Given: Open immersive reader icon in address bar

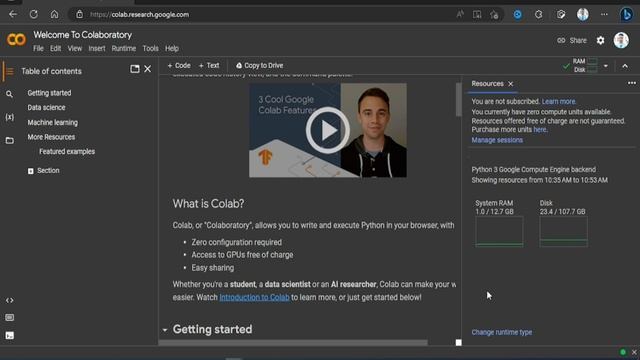Looking at the screenshot, I should coord(477,15).
